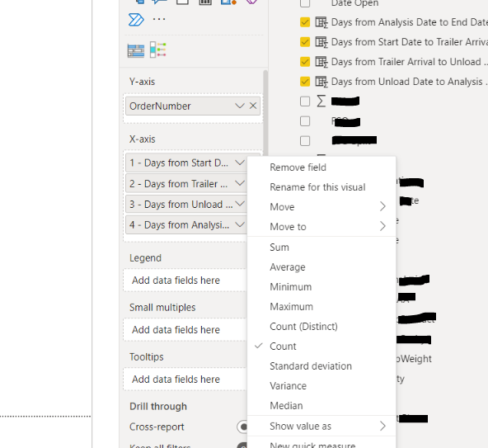Click the Power Automate visual icon

point(136,20)
